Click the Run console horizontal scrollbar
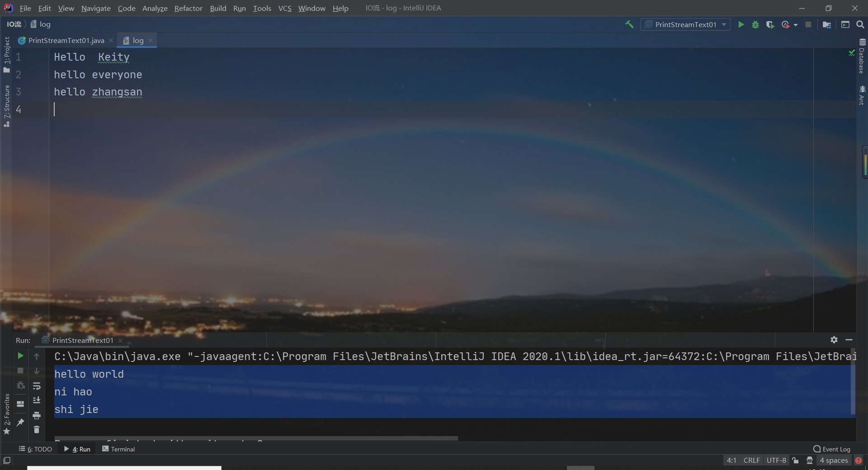The height and width of the screenshot is (470, 868). click(x=256, y=438)
